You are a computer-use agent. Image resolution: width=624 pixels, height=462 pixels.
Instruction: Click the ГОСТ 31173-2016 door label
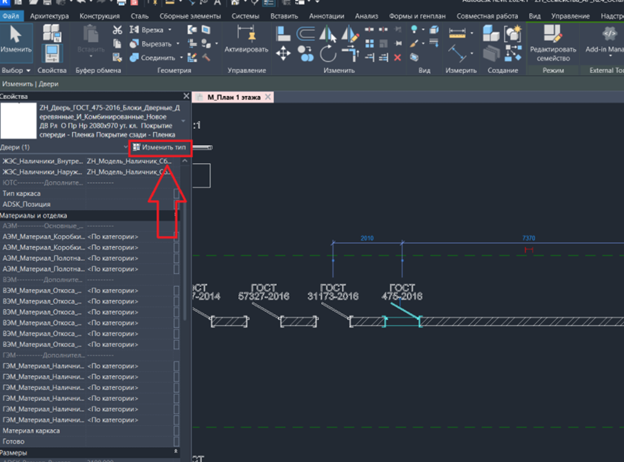[x=333, y=292]
